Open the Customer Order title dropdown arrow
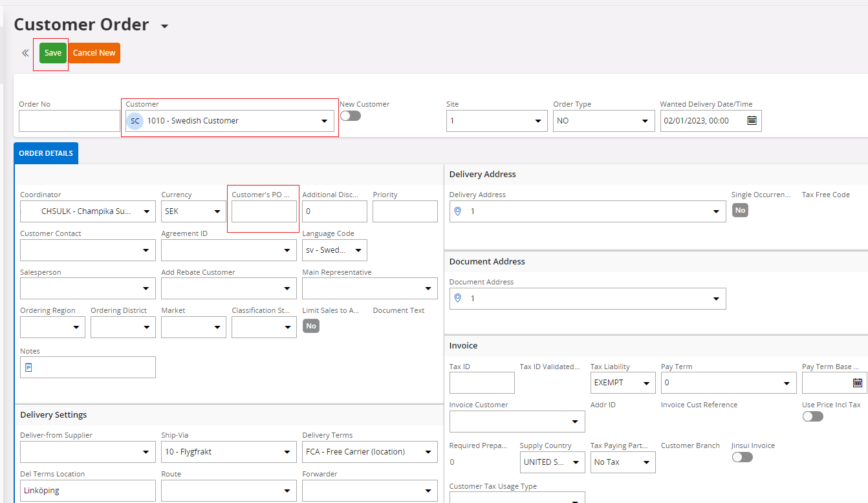 pyautogui.click(x=164, y=27)
